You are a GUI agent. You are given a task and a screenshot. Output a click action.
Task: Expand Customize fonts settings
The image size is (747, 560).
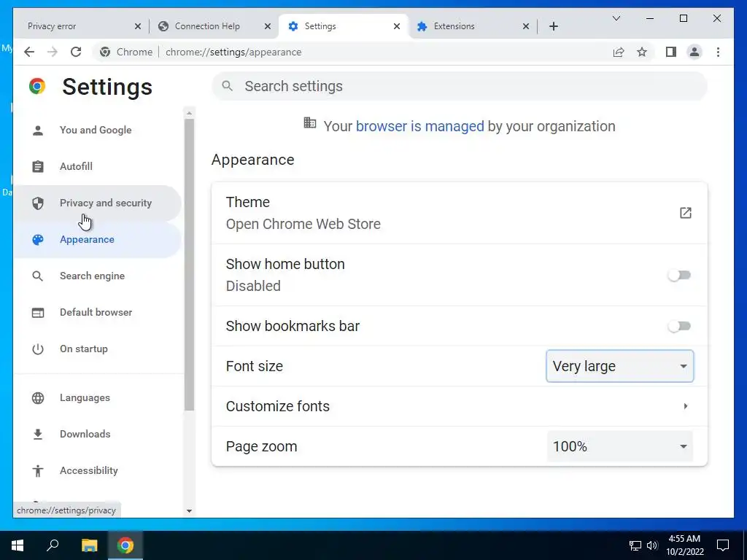pos(460,406)
